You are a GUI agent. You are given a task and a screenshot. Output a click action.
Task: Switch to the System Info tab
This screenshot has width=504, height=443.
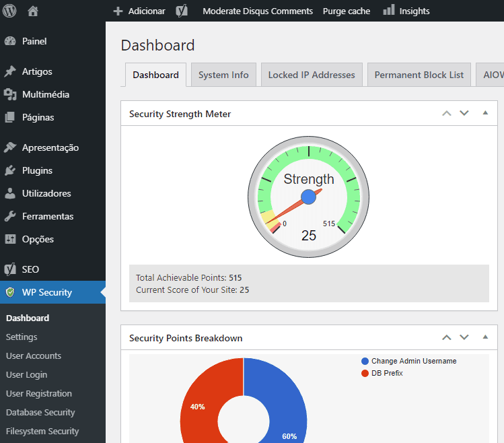click(x=223, y=75)
